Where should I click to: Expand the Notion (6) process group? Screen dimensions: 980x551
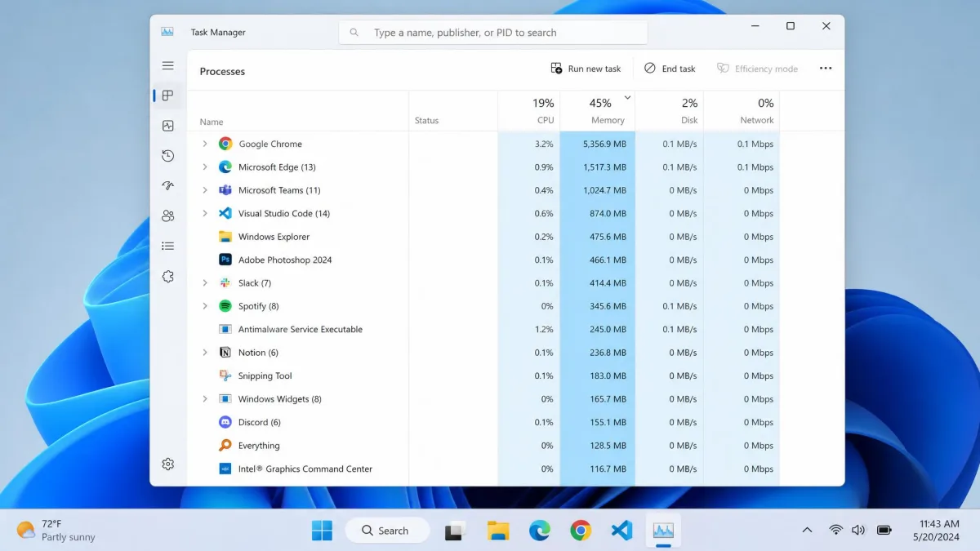click(205, 353)
